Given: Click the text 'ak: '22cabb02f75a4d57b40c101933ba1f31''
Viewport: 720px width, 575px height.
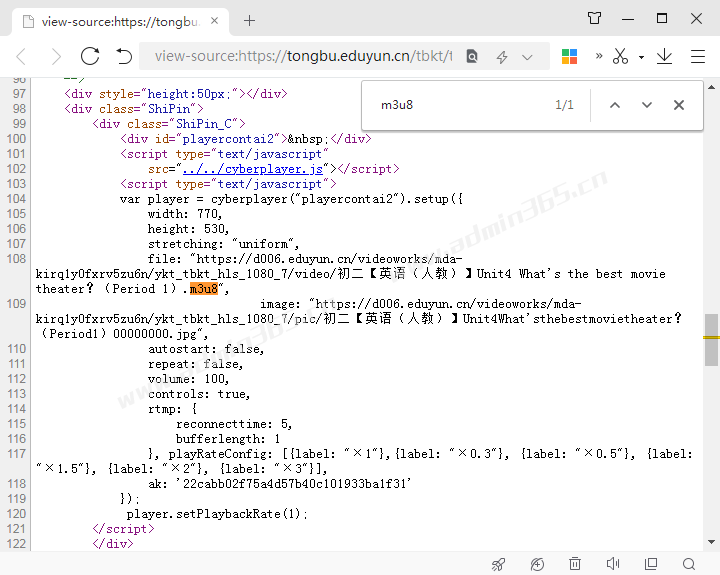Looking at the screenshot, I should (280, 484).
